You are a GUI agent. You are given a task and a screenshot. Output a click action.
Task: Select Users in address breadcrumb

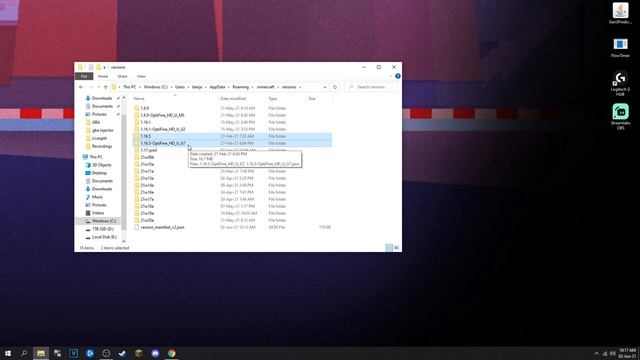pyautogui.click(x=180, y=87)
